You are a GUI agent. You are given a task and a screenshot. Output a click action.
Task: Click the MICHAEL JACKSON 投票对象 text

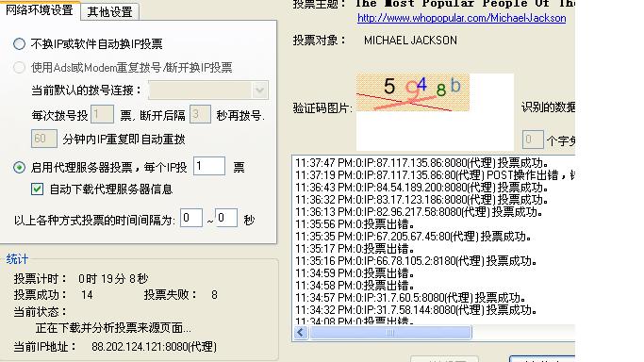[410, 41]
